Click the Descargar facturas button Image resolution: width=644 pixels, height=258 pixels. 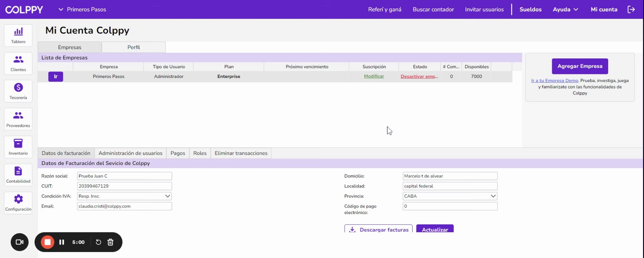(379, 229)
